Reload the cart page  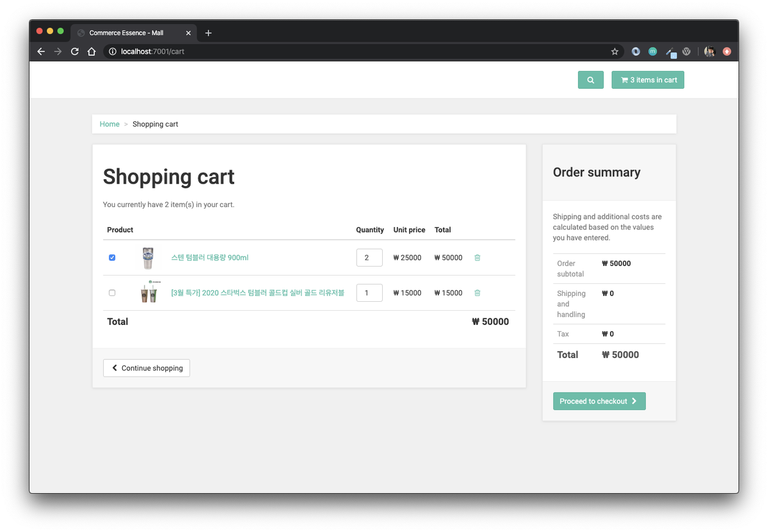75,51
